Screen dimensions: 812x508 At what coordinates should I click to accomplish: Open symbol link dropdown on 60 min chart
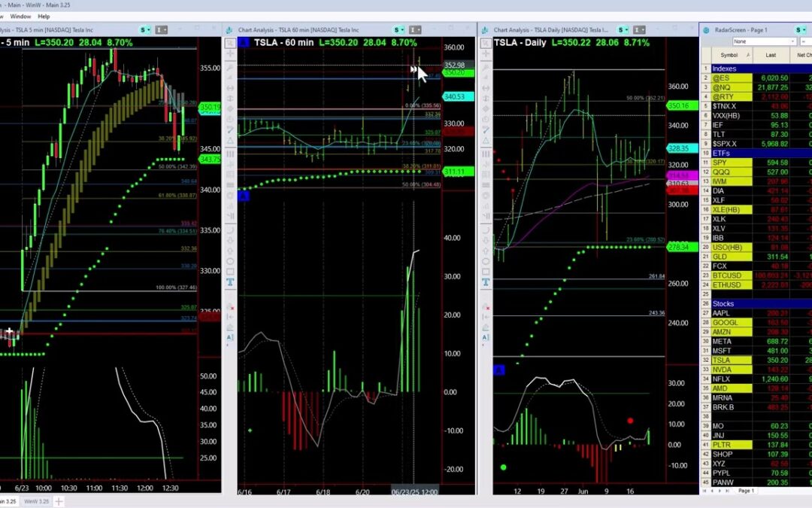(398, 30)
